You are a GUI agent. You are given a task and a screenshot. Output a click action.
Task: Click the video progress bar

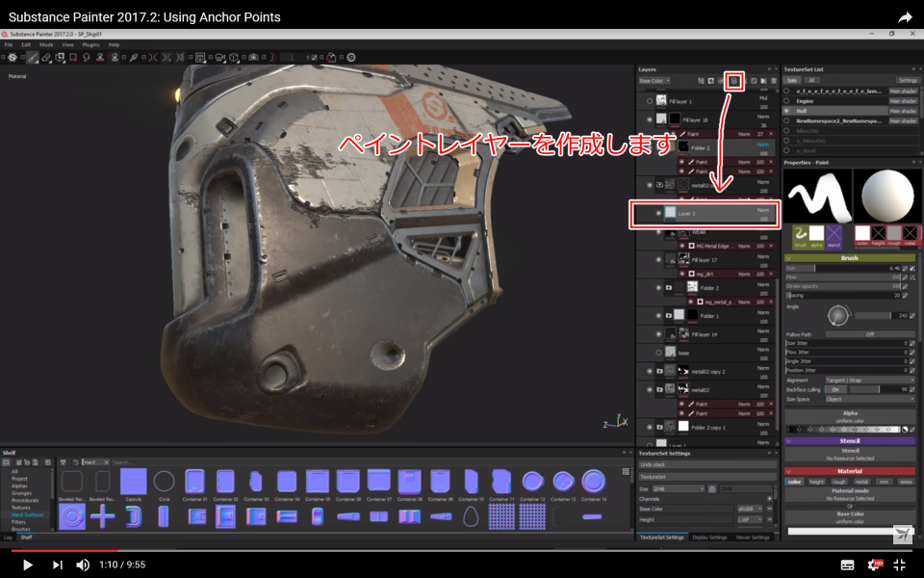461,550
